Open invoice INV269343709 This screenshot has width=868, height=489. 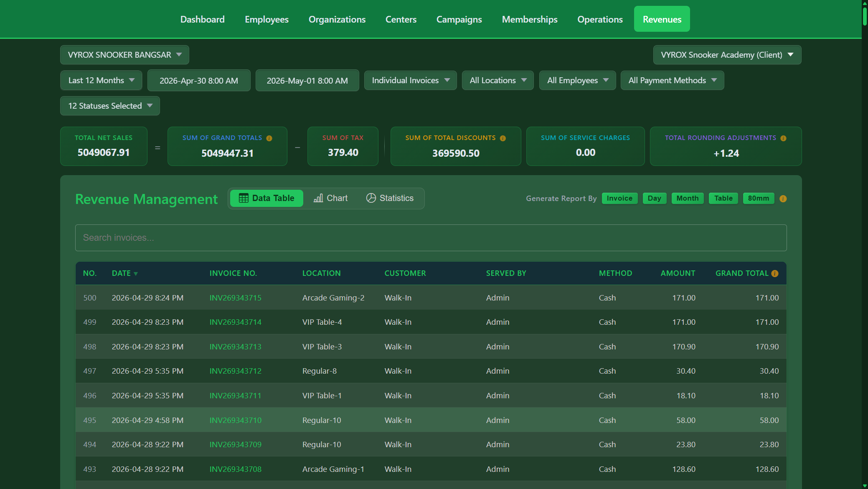coord(236,444)
